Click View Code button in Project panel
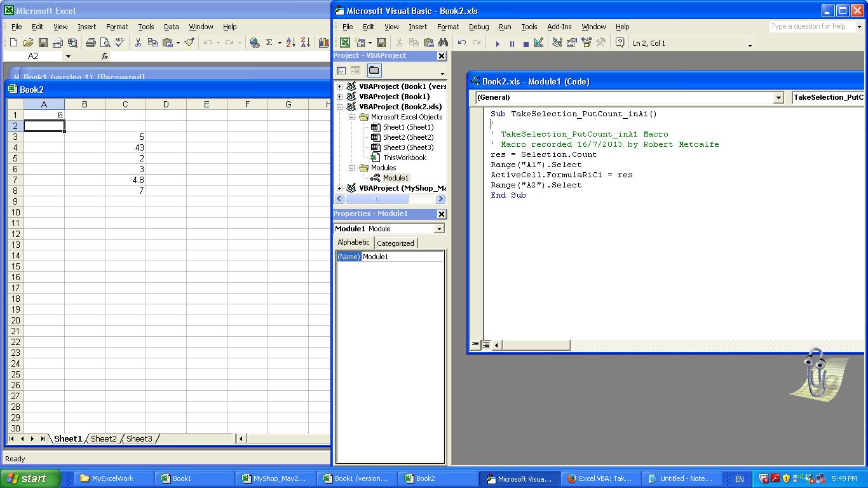The image size is (868, 488). [x=341, y=71]
